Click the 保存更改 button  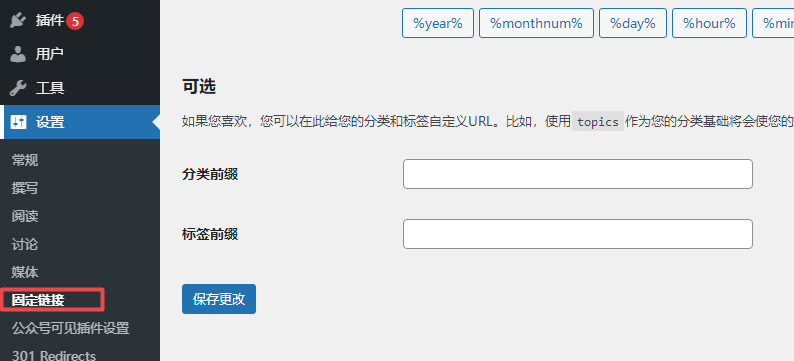click(x=219, y=299)
